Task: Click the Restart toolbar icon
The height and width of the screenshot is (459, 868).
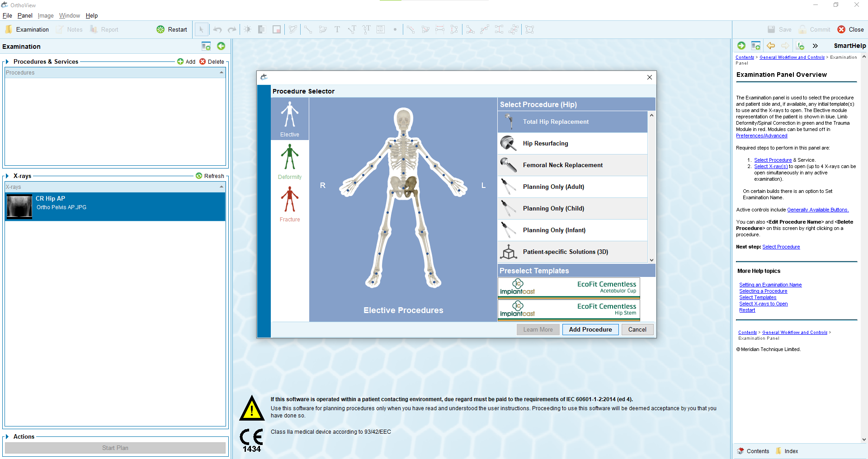Action: [x=160, y=29]
